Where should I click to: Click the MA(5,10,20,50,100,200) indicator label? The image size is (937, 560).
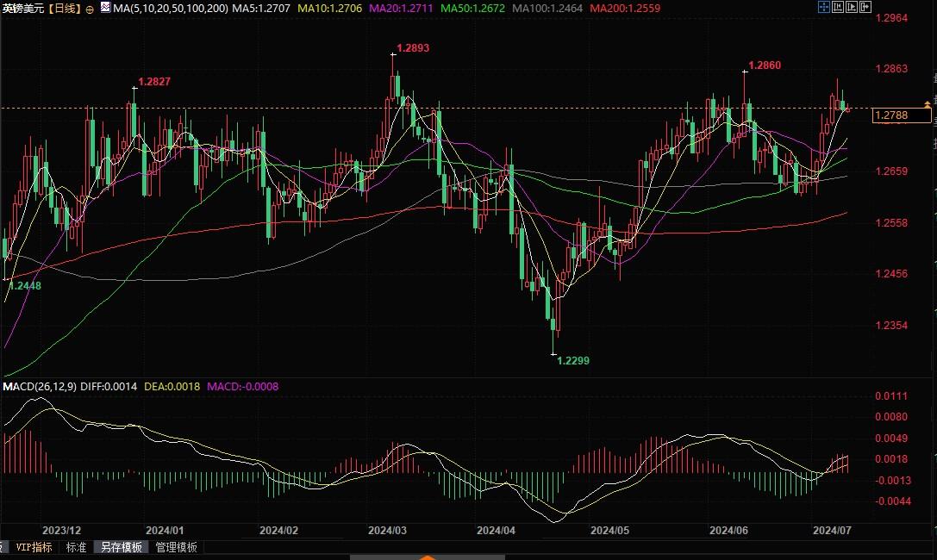coord(171,9)
